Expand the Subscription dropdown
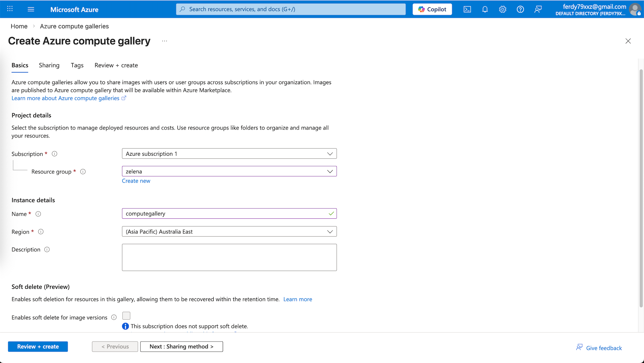The image size is (644, 363). (x=229, y=154)
